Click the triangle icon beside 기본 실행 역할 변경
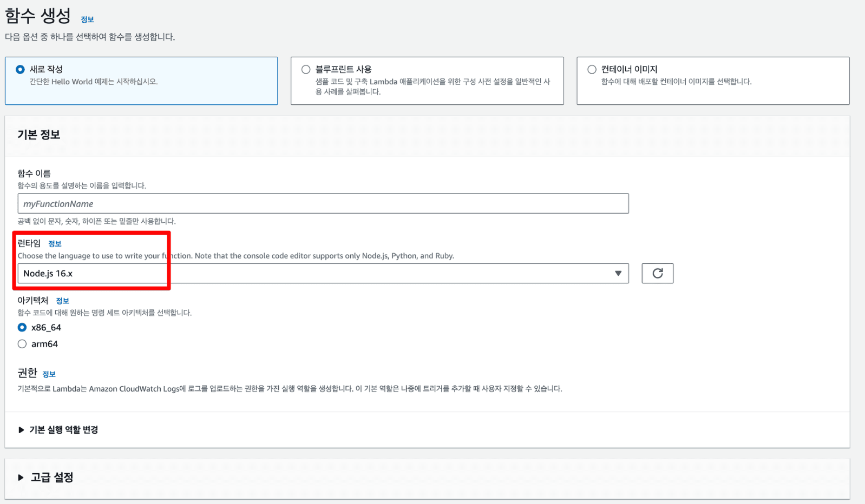The width and height of the screenshot is (865, 504). pos(21,430)
